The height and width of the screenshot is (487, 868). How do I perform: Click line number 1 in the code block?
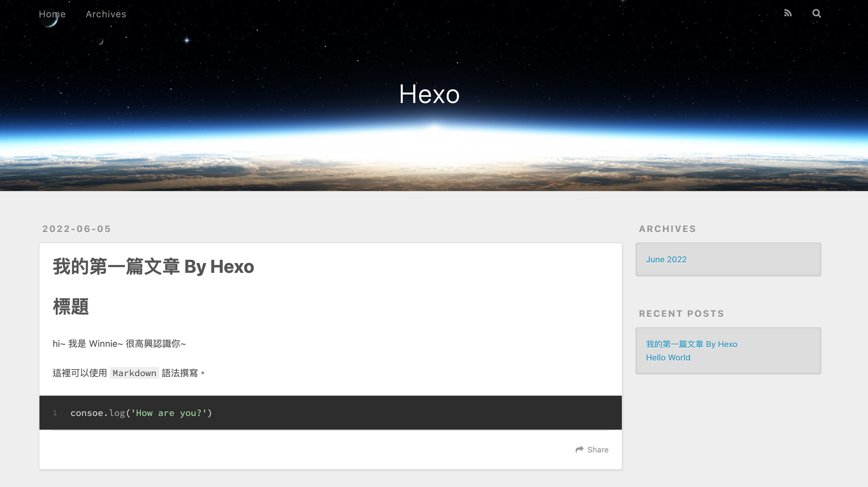click(55, 413)
